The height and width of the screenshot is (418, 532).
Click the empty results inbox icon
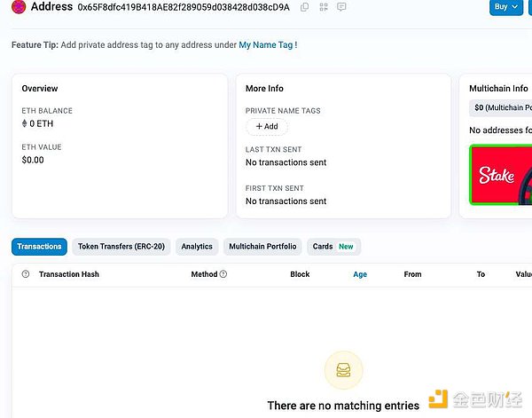343,369
